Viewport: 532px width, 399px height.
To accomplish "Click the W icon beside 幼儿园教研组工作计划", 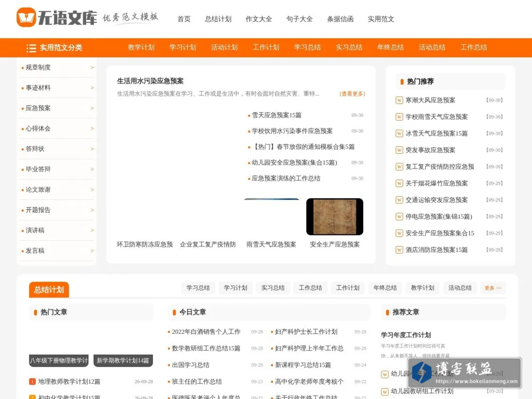I will click(385, 391).
